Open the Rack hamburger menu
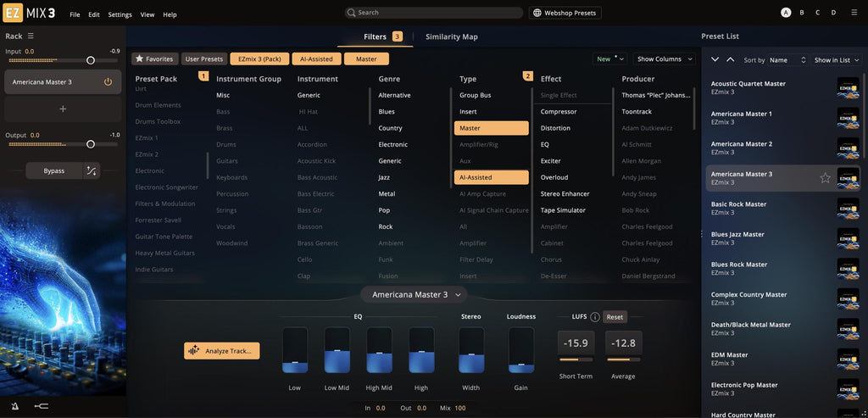 (x=31, y=36)
